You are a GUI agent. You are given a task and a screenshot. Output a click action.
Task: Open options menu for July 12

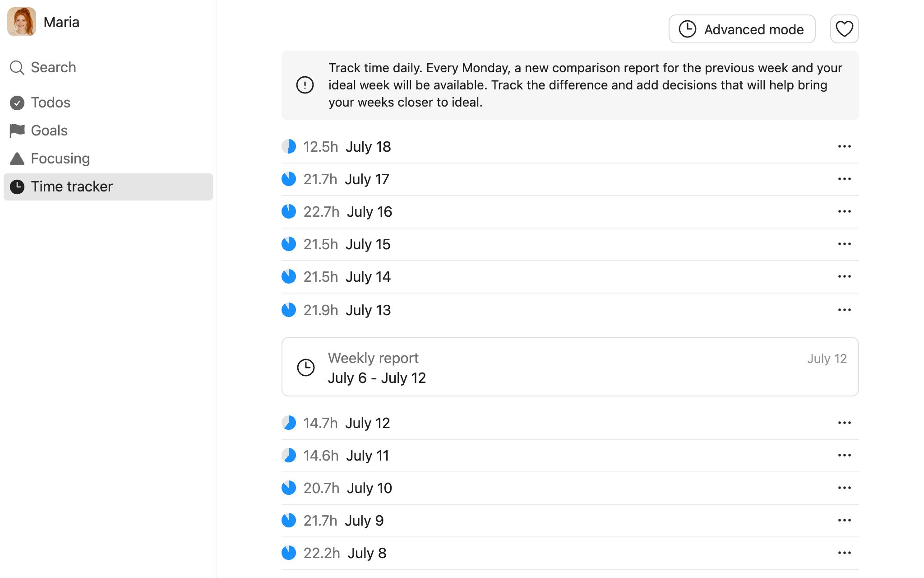844,423
